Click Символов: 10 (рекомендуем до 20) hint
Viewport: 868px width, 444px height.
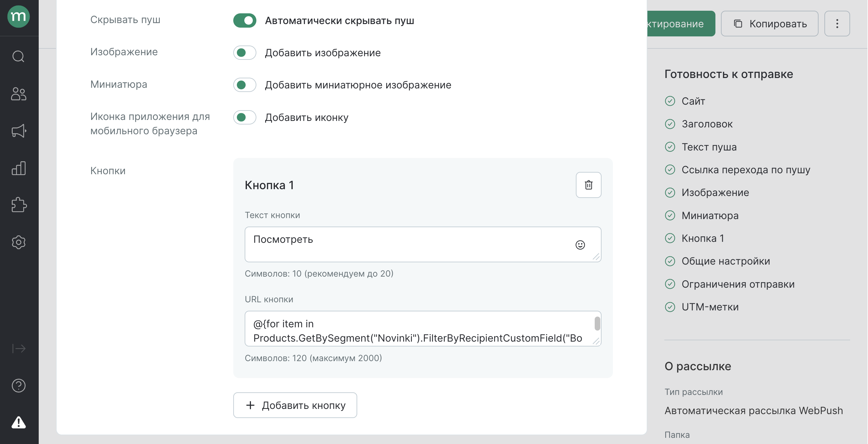coord(319,273)
